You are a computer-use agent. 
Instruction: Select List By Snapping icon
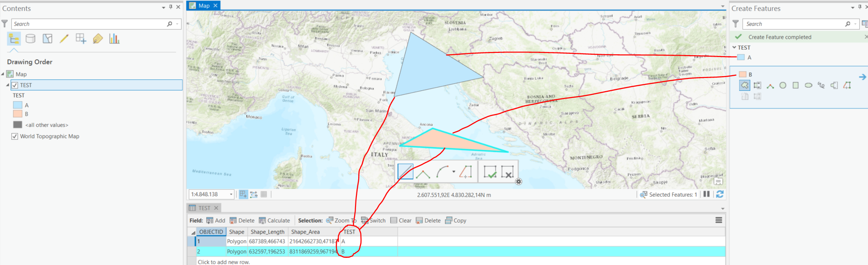pyautogui.click(x=81, y=39)
